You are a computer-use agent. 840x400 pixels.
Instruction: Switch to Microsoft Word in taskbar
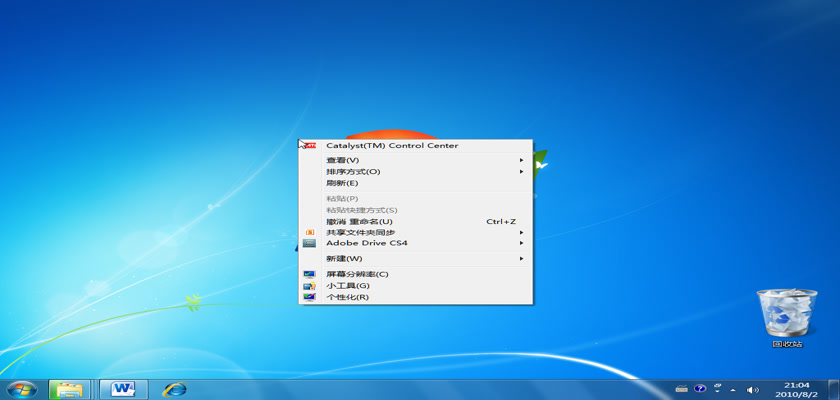[123, 389]
